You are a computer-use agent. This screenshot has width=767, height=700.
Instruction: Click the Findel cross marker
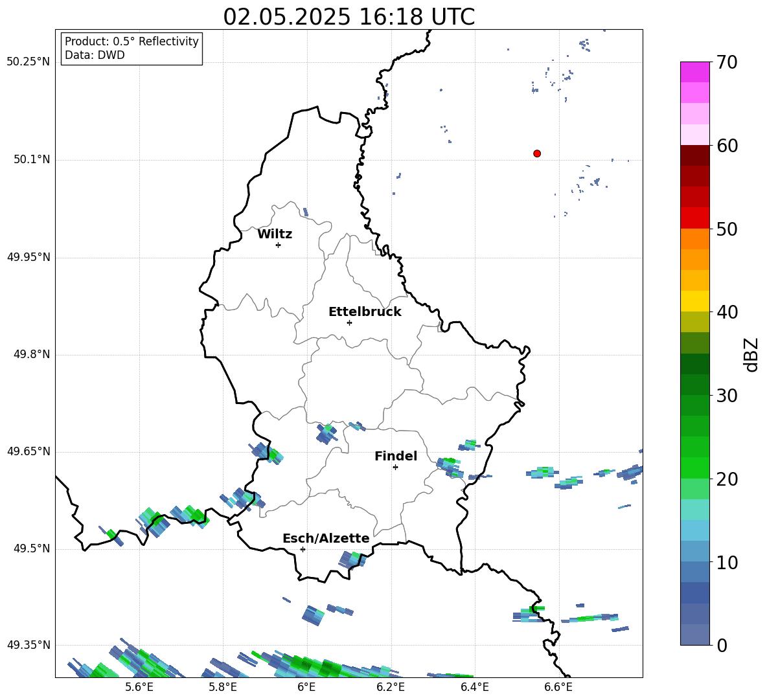395,468
